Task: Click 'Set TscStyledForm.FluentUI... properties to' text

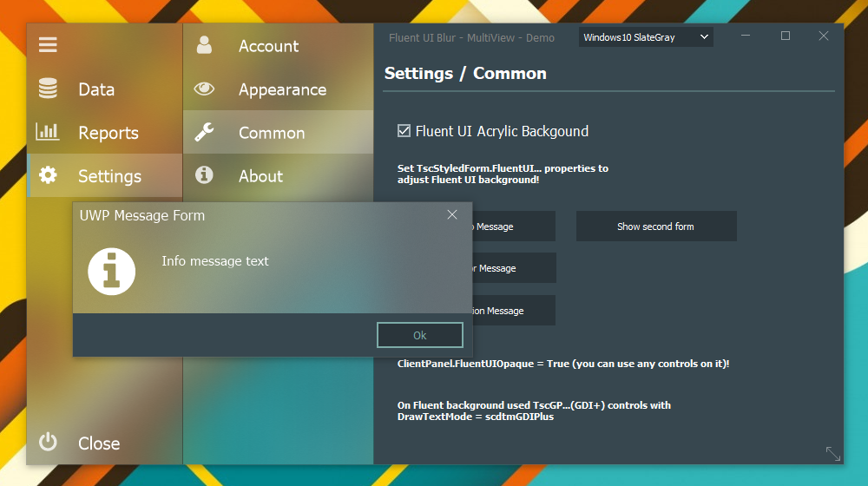Action: point(503,168)
